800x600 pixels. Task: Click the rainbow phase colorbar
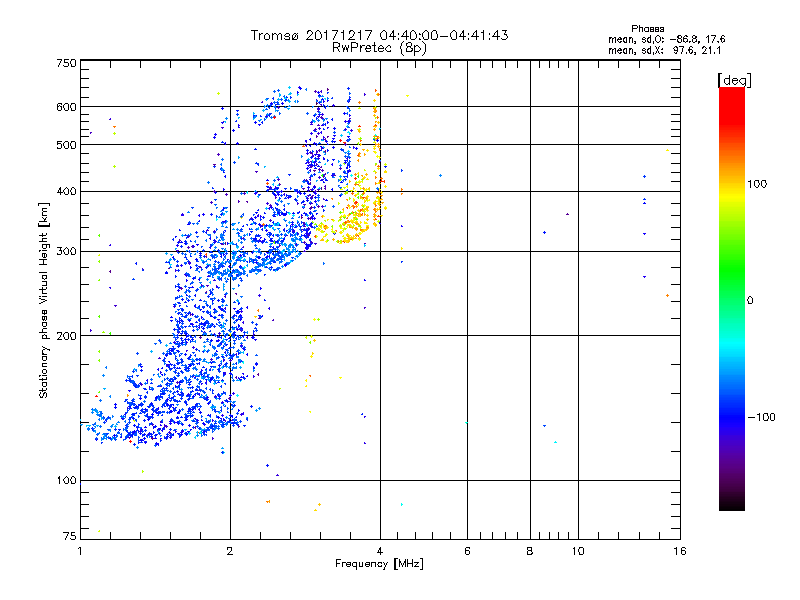732,298
